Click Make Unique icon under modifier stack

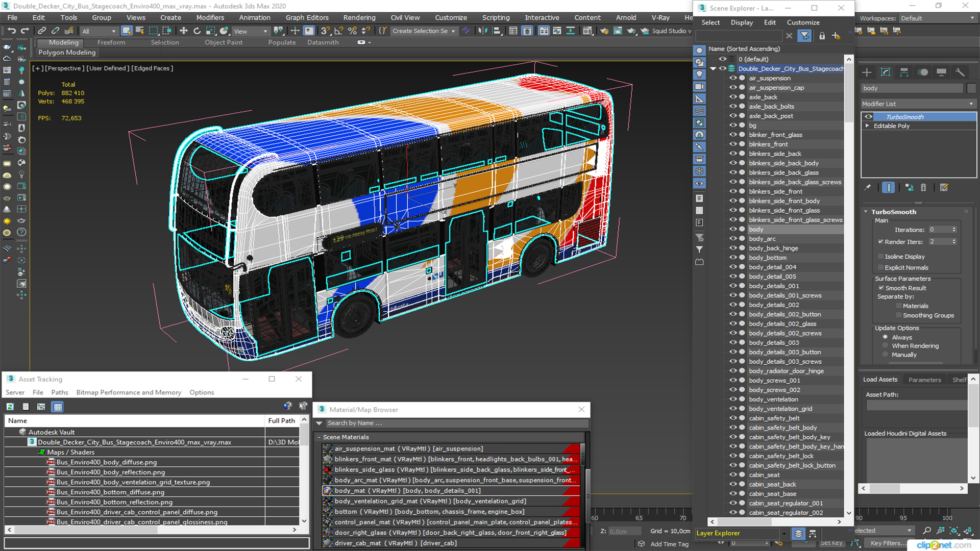click(x=909, y=188)
